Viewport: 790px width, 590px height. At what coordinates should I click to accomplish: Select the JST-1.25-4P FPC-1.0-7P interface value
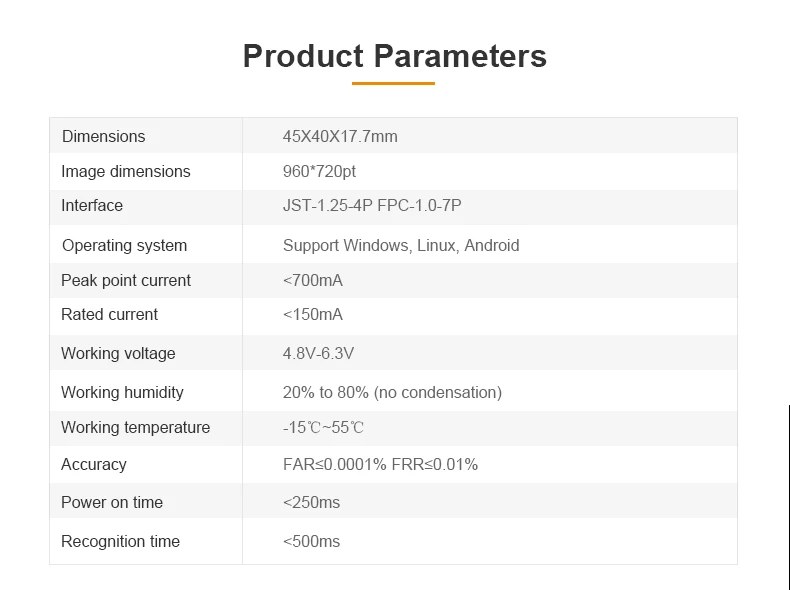[x=372, y=205]
